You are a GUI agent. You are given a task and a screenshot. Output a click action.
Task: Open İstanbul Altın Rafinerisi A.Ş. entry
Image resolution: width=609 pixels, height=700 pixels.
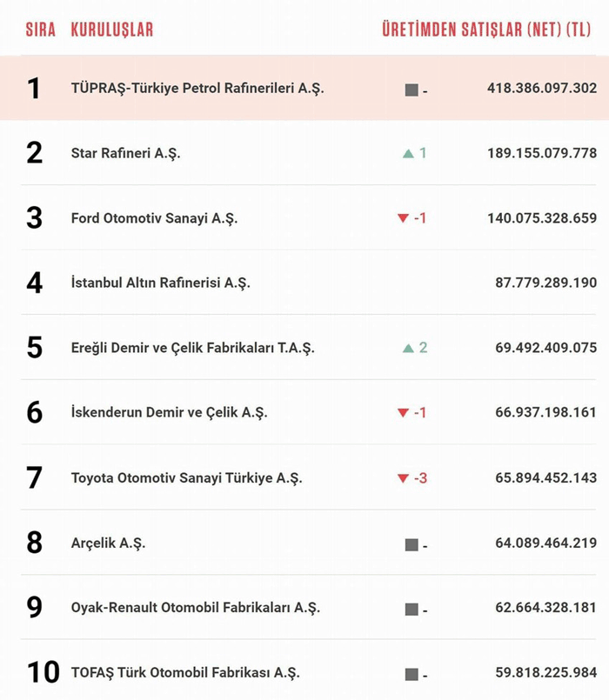[160, 283]
